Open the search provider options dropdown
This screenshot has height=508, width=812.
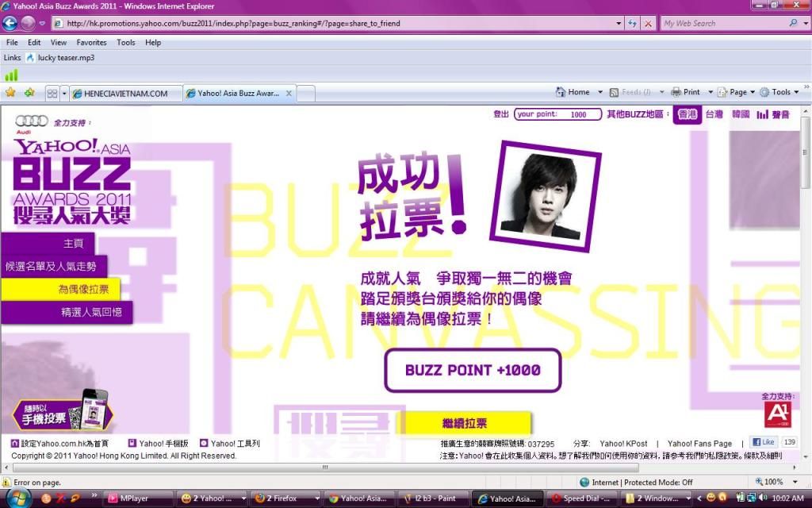tap(806, 23)
